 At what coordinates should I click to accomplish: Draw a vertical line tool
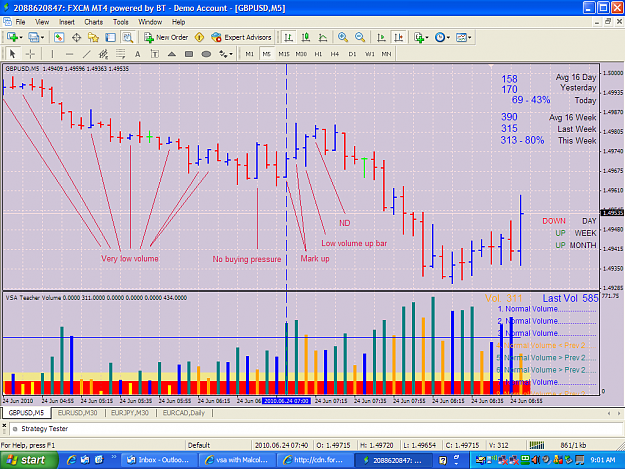[x=52, y=54]
